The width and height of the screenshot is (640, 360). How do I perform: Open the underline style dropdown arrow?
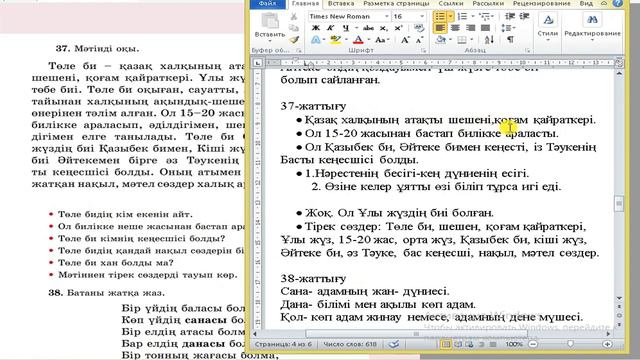click(356, 28)
